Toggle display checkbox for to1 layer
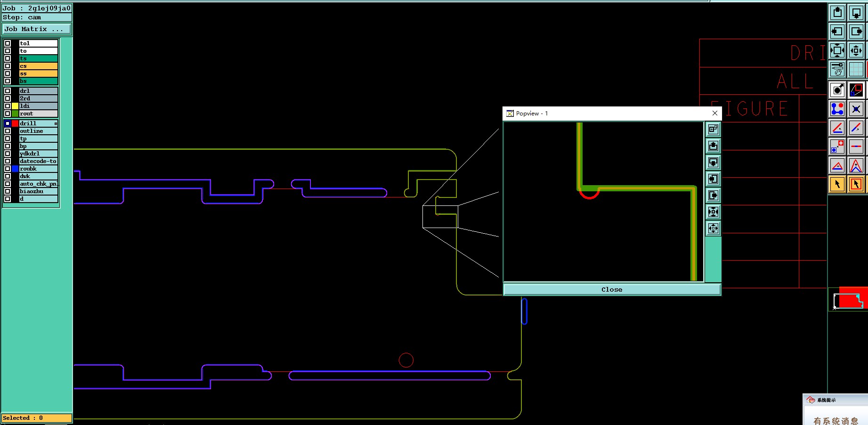Image resolution: width=868 pixels, height=425 pixels. pyautogui.click(x=8, y=43)
